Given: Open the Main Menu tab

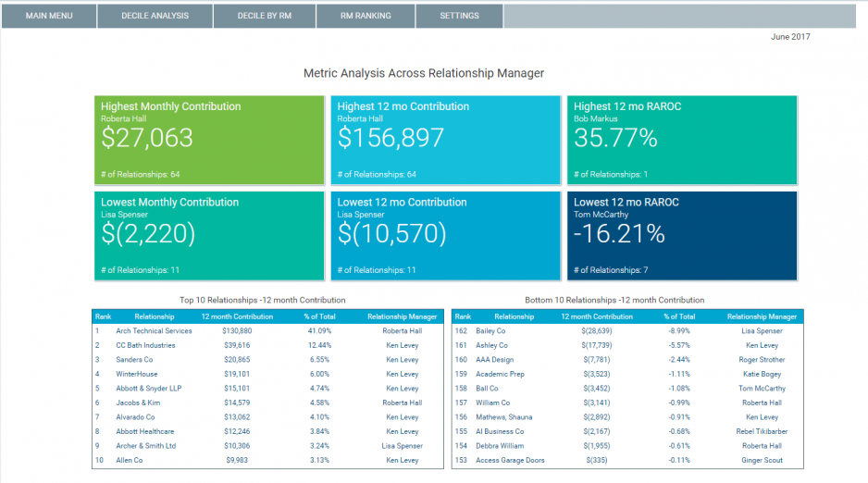Looking at the screenshot, I should point(49,16).
